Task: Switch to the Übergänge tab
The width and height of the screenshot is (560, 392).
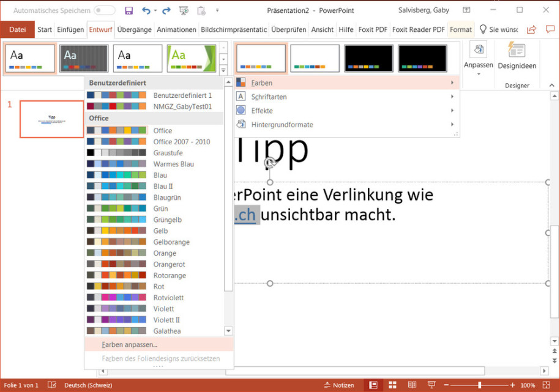Action: [x=134, y=29]
